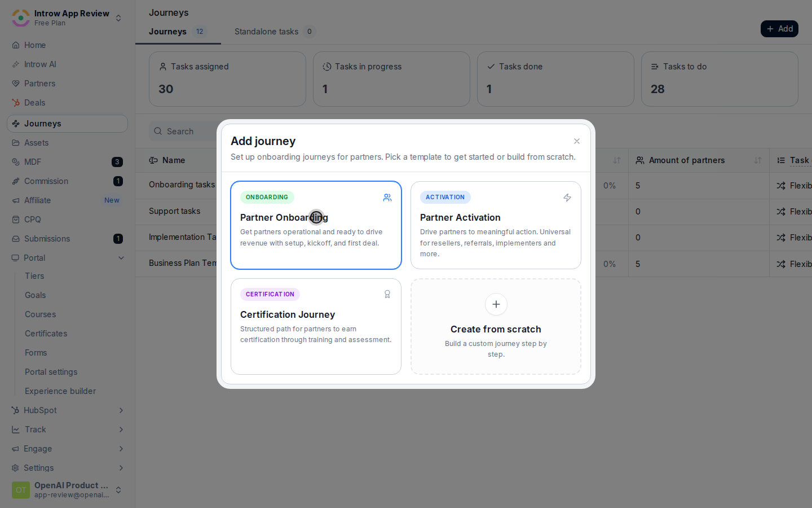Select the Partner Onboarding template card
This screenshot has height=508, width=812.
pyautogui.click(x=316, y=225)
